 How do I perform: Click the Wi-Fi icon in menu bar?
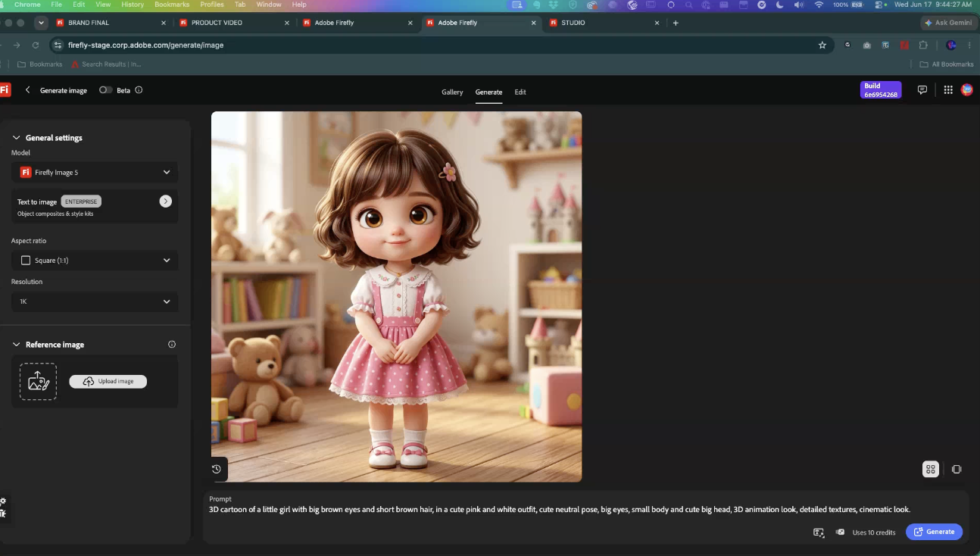(819, 5)
